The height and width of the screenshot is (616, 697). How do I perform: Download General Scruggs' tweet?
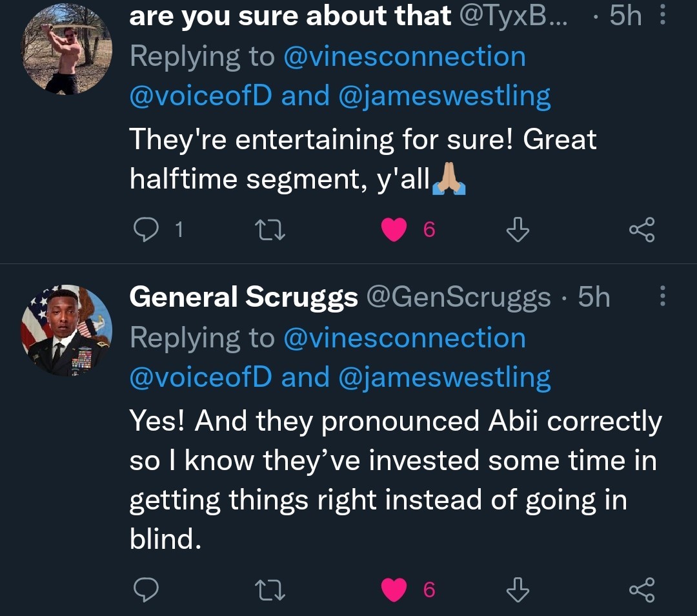pyautogui.click(x=518, y=589)
